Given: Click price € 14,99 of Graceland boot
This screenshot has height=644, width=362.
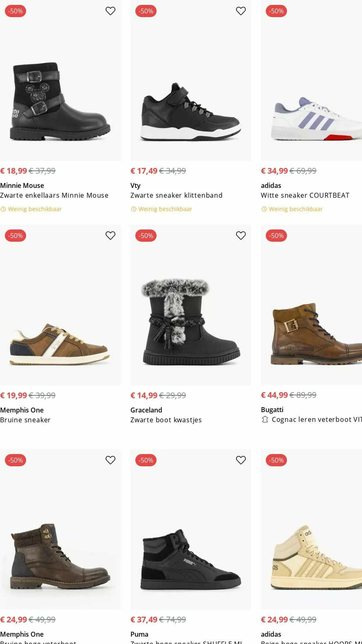Looking at the screenshot, I should (144, 395).
